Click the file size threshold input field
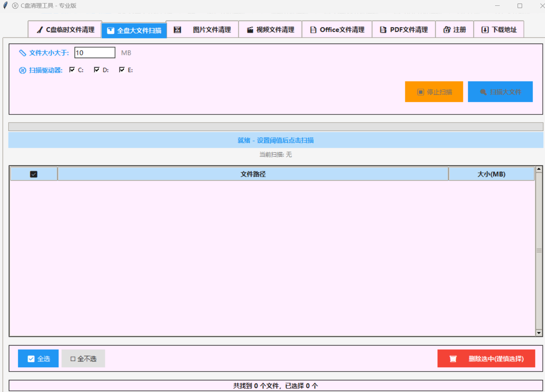The height and width of the screenshot is (392, 545). (94, 53)
